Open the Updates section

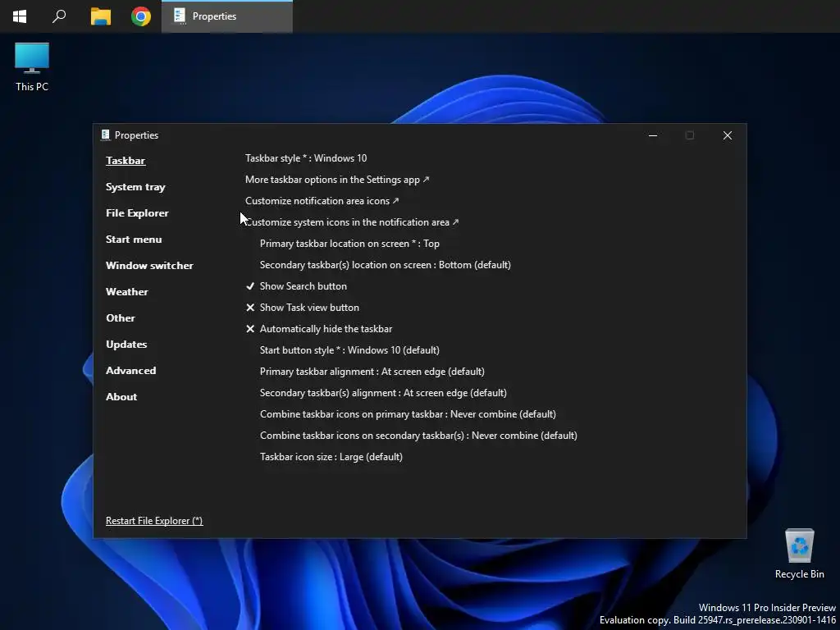[x=126, y=345]
